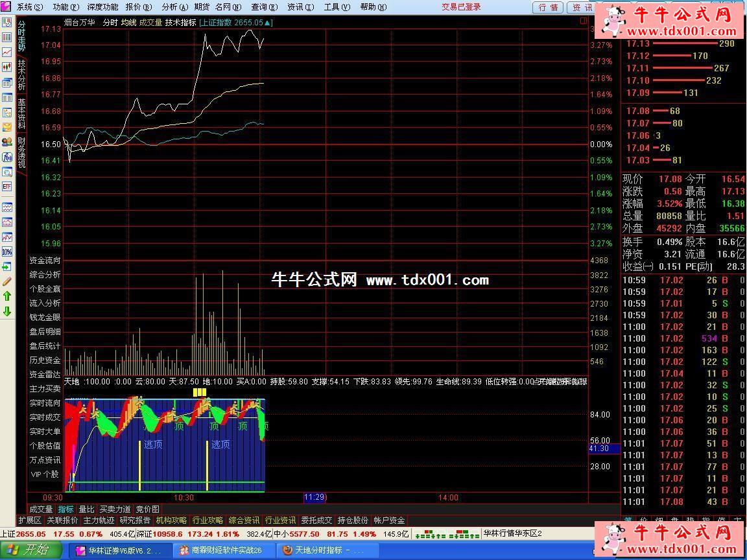The image size is (747, 560).
Task: Open the 功能 menu
Action: pyautogui.click(x=65, y=7)
